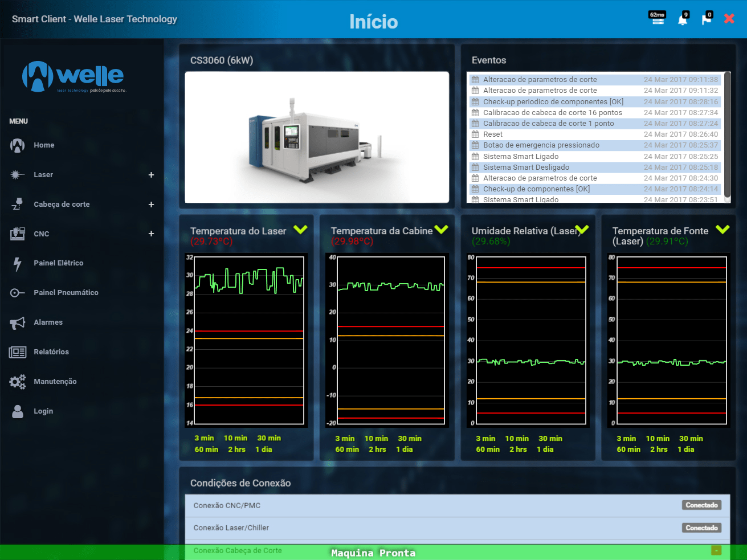The width and height of the screenshot is (747, 560).
Task: Click the Painel Pneumático circular icon
Action: [18, 292]
